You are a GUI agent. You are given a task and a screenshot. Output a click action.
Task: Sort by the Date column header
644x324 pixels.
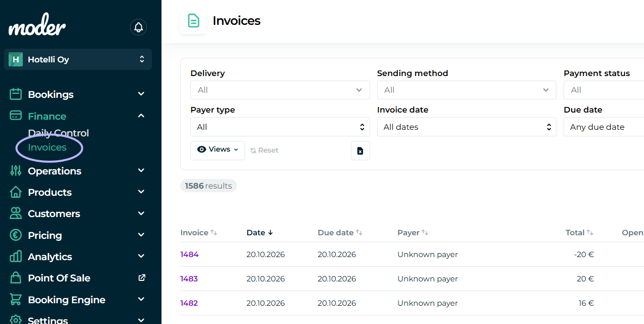[260, 233]
